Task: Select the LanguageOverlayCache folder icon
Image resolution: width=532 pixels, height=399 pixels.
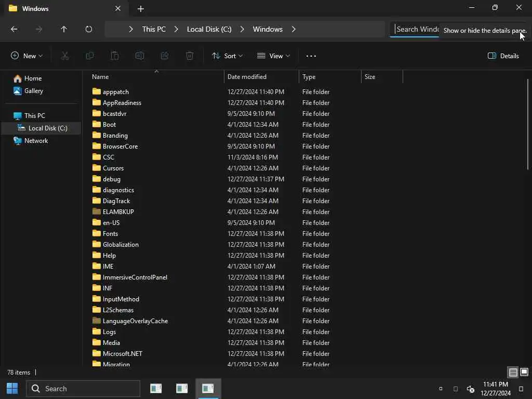Action: coord(97,321)
